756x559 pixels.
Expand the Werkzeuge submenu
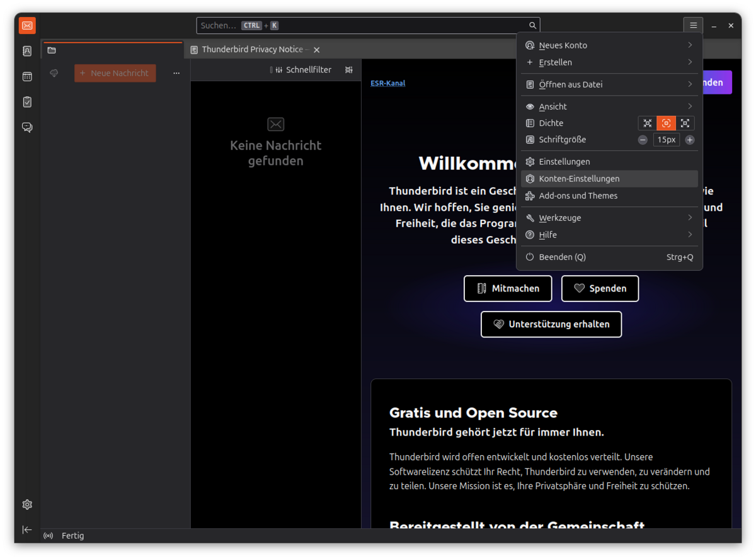(609, 218)
